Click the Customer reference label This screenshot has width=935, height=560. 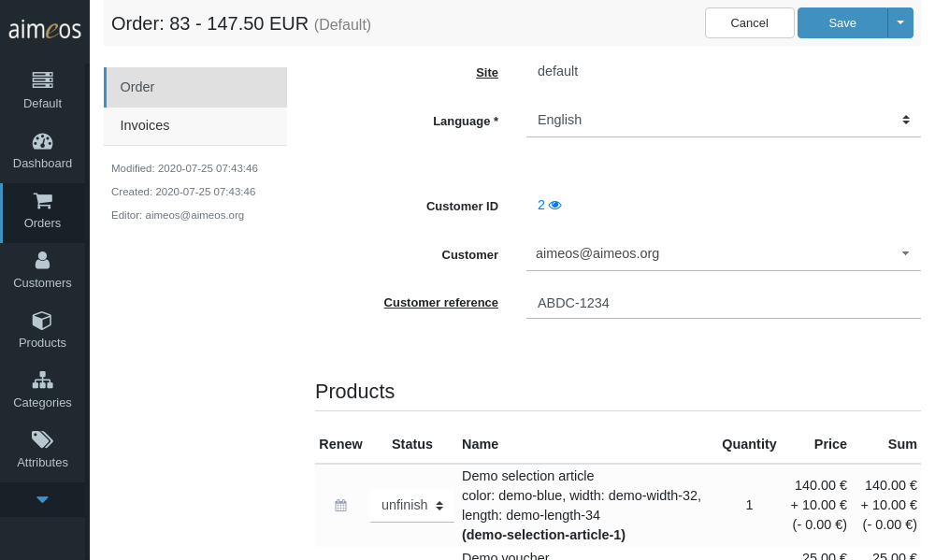point(440,302)
